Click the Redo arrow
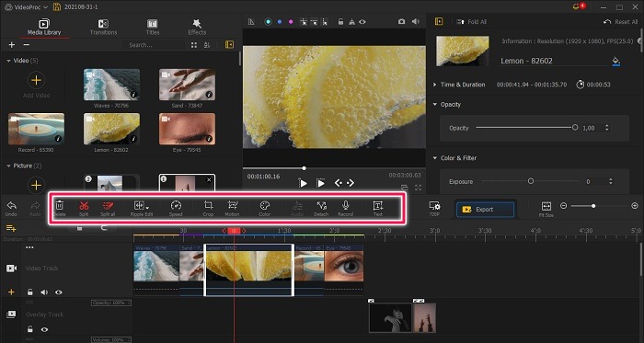This screenshot has width=644, height=343. pos(35,209)
